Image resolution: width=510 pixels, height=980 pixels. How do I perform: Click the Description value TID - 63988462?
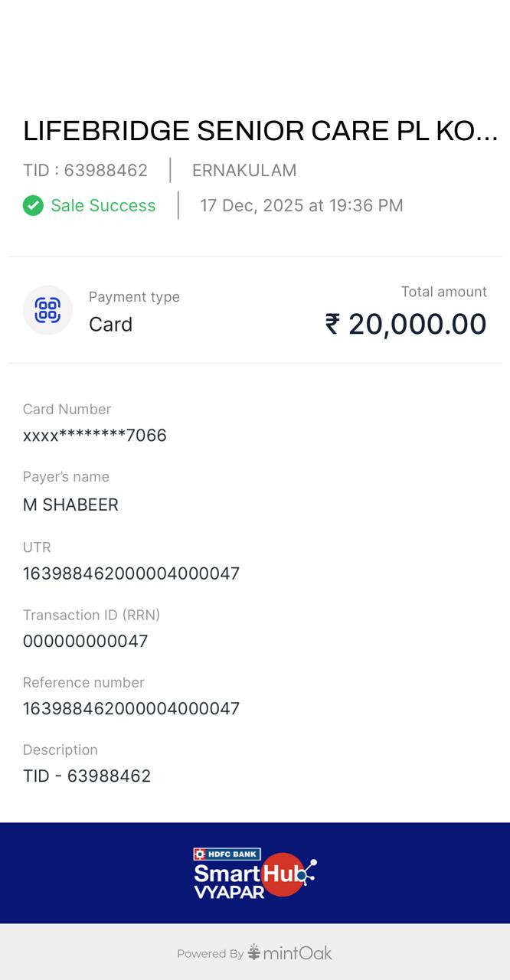[x=87, y=776]
